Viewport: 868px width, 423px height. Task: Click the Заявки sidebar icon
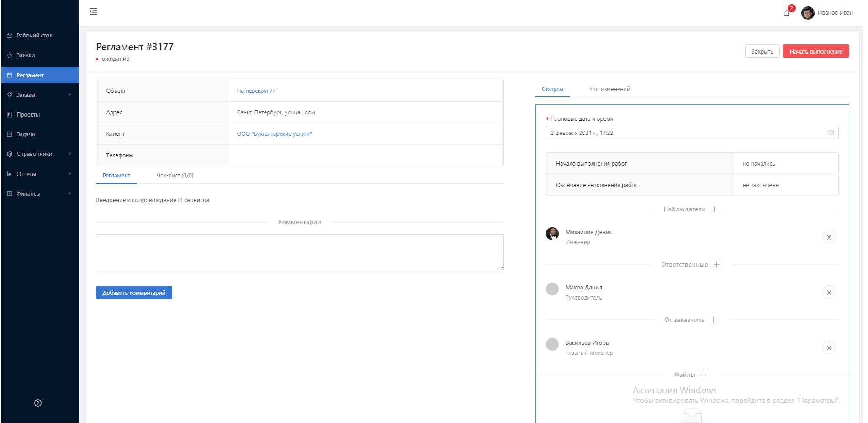(10, 55)
